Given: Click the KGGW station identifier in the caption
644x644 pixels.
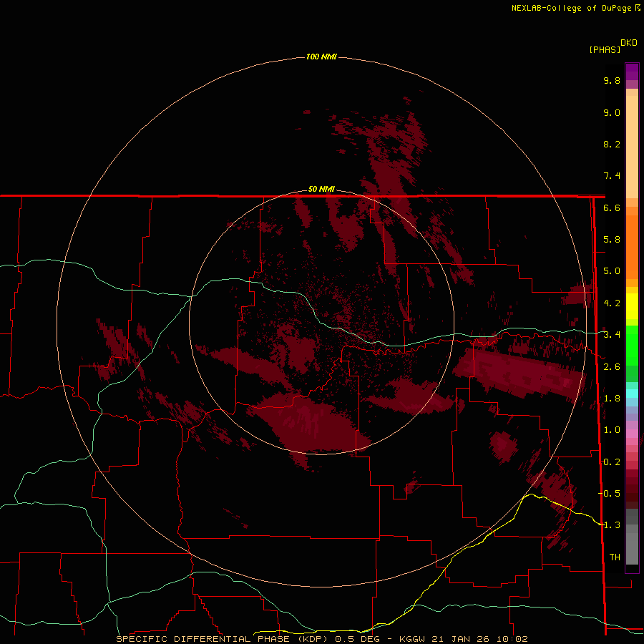Looking at the screenshot, I should [411, 639].
